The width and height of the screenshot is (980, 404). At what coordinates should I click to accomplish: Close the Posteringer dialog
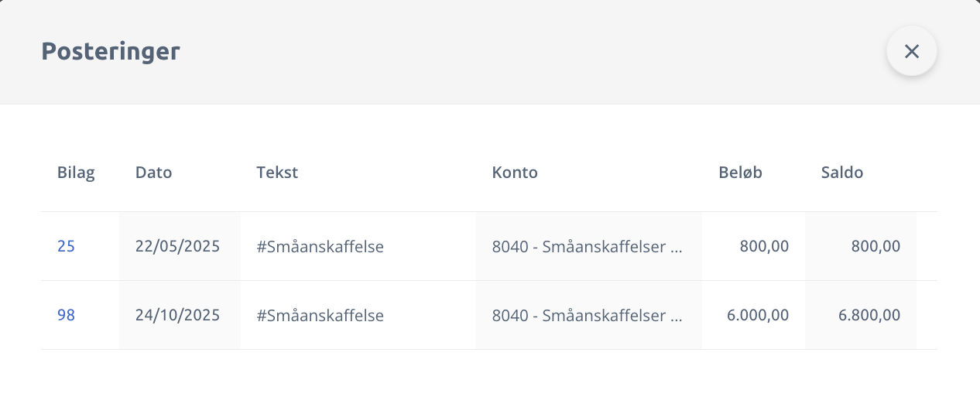pyautogui.click(x=911, y=51)
